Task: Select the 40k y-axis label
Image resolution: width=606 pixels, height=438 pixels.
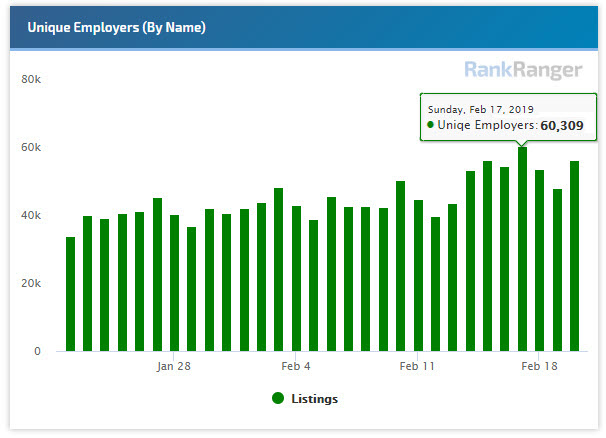Action: (x=31, y=215)
